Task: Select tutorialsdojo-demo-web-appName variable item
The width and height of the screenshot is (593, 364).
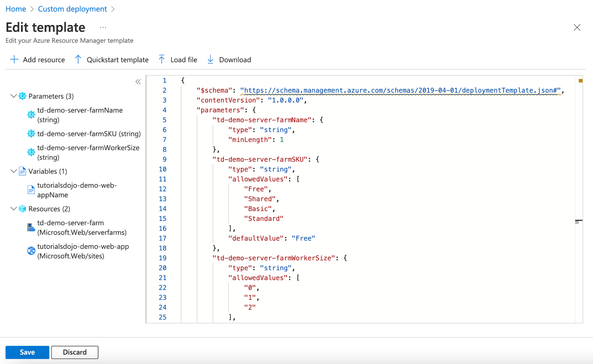Action: pos(77,190)
